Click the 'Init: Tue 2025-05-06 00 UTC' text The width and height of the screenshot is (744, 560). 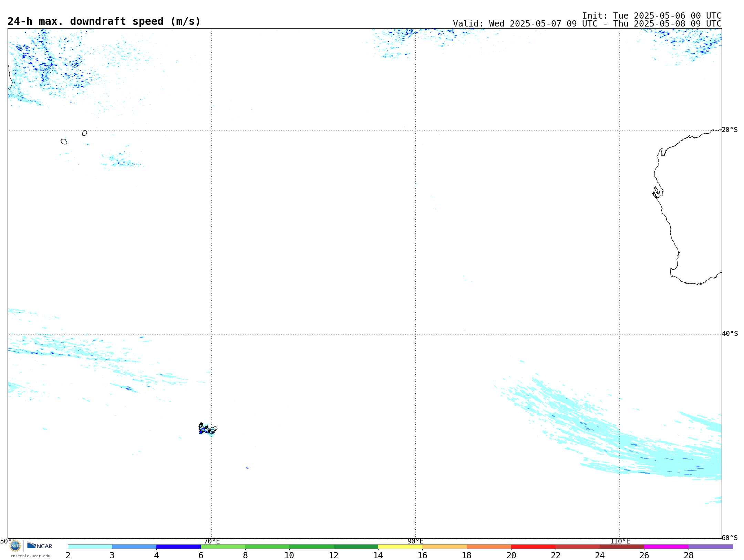coord(652,16)
